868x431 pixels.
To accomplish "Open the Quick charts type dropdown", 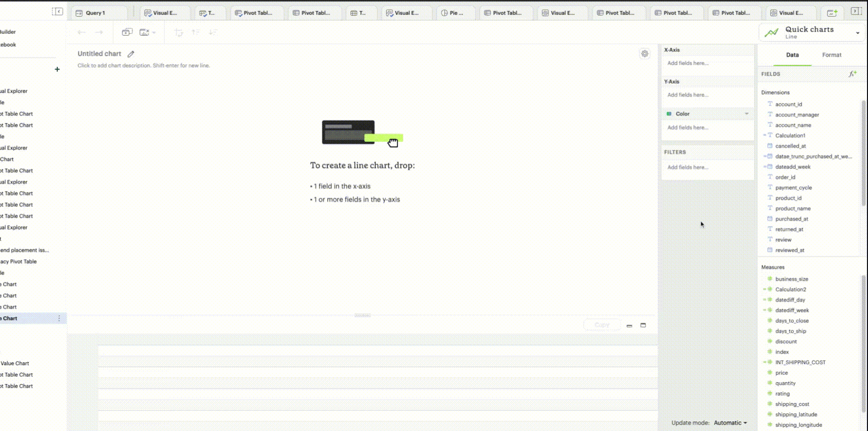I will pyautogui.click(x=857, y=33).
